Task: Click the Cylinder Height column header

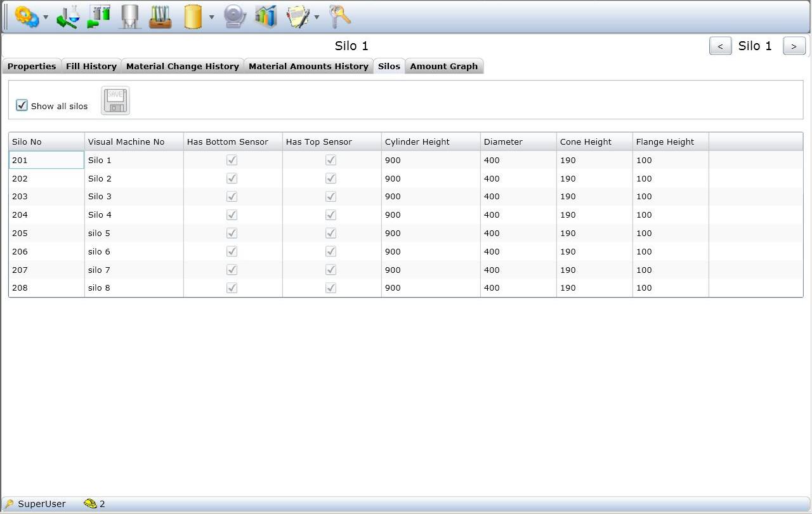Action: coord(417,142)
